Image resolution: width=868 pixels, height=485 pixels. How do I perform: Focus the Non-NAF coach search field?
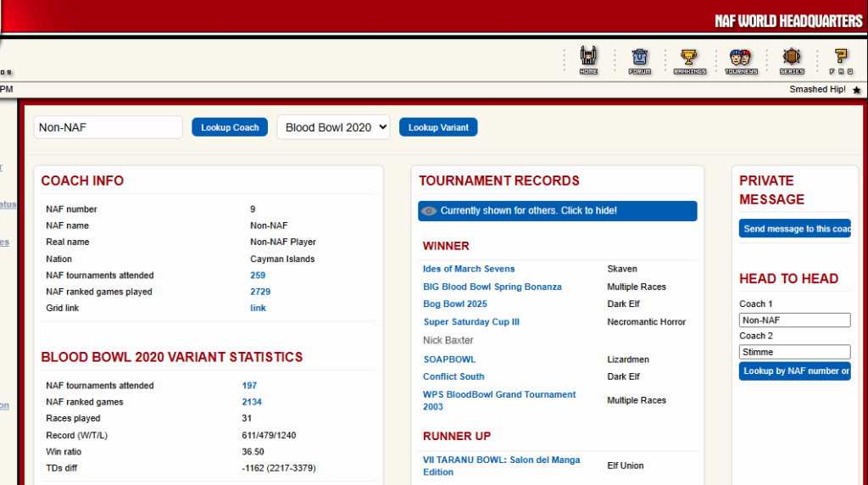click(108, 127)
